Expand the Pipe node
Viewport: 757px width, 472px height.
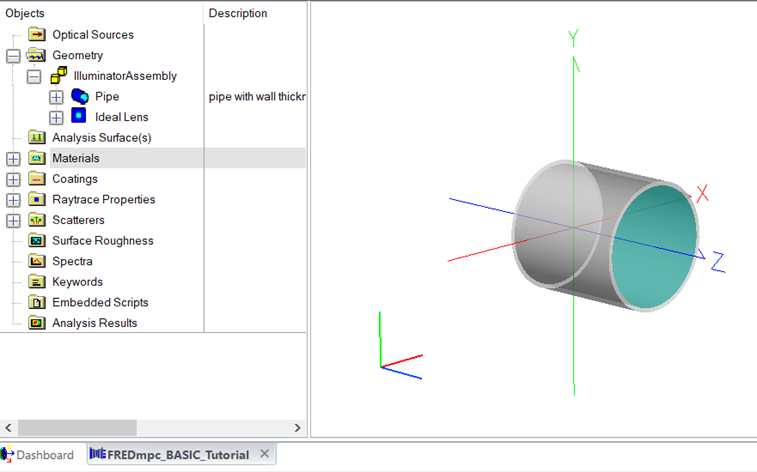56,97
